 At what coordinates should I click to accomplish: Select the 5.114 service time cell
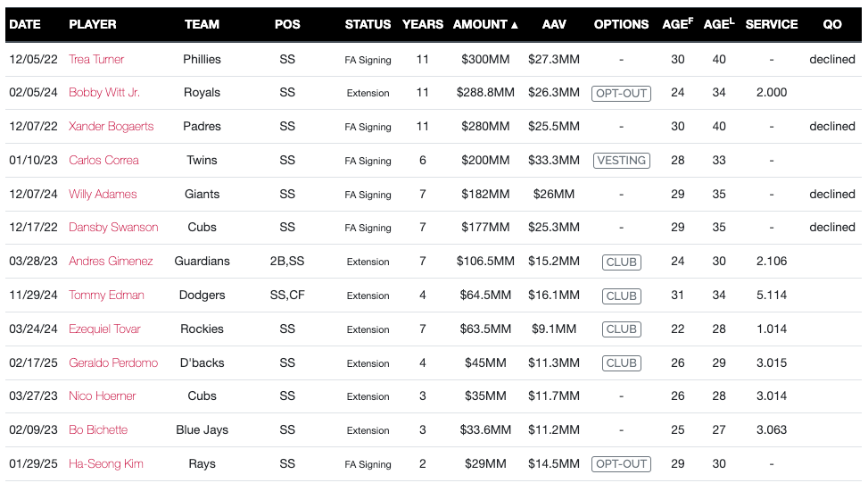click(772, 295)
